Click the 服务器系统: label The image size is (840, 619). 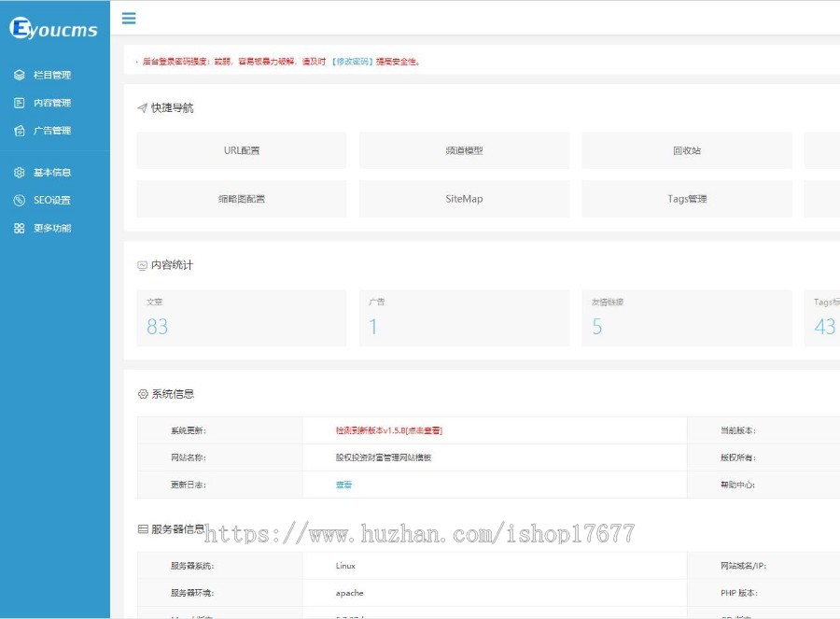click(192, 566)
